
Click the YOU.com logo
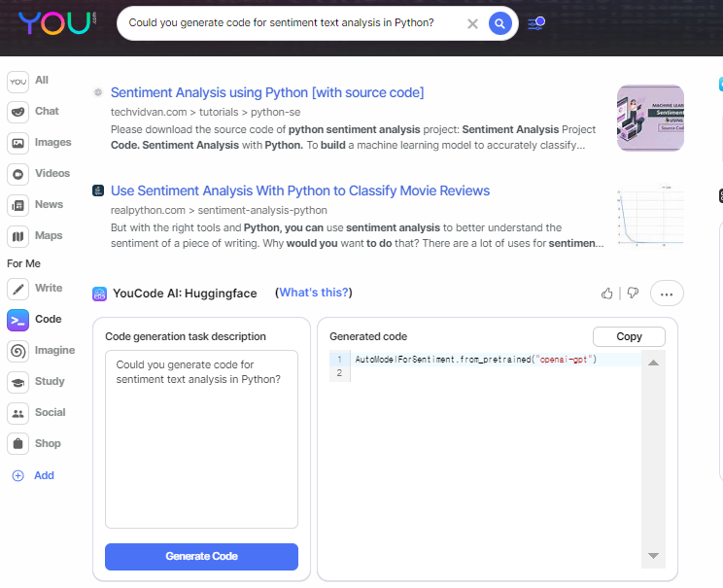click(57, 23)
